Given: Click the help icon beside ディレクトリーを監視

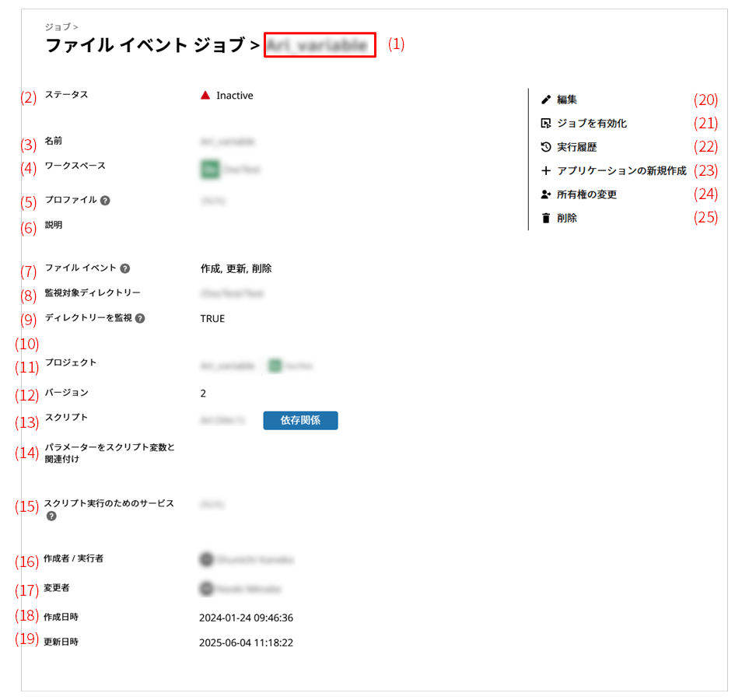Looking at the screenshot, I should (141, 318).
